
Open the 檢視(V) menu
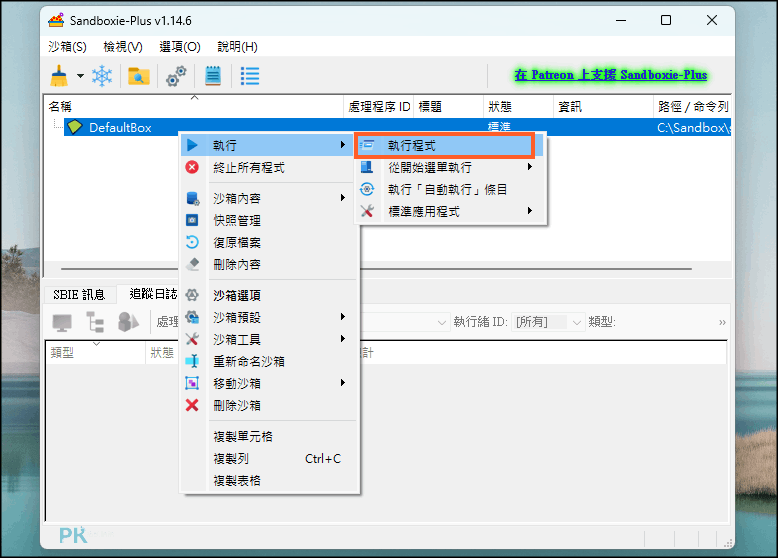(123, 47)
